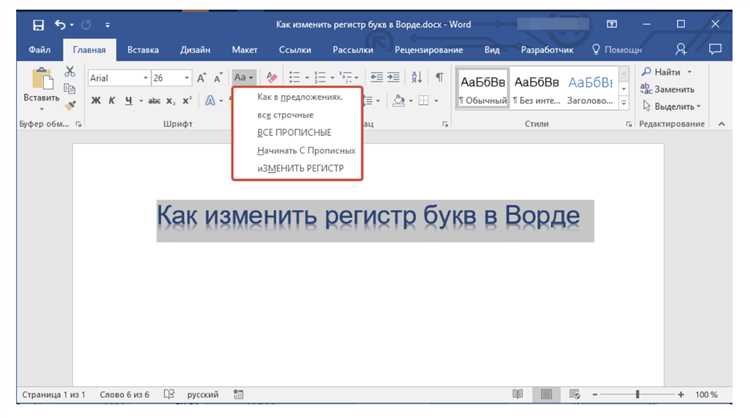Copy selection with the copy icon

(70, 88)
